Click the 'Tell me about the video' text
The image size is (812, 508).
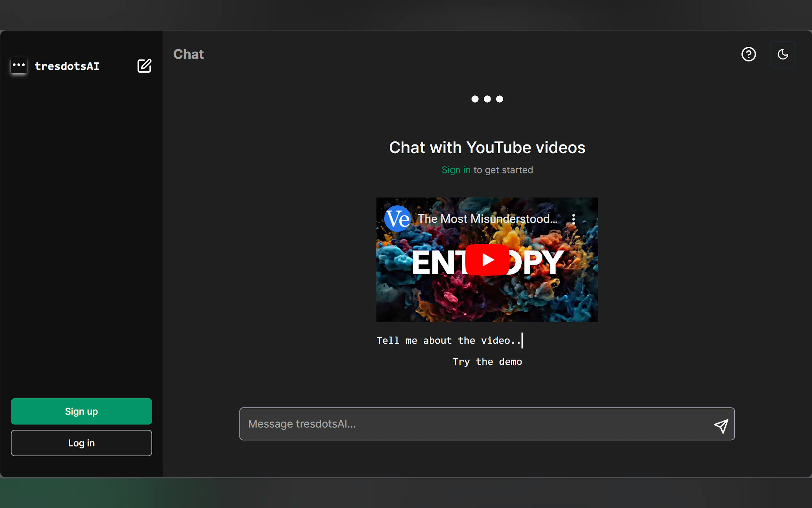pyautogui.click(x=448, y=340)
